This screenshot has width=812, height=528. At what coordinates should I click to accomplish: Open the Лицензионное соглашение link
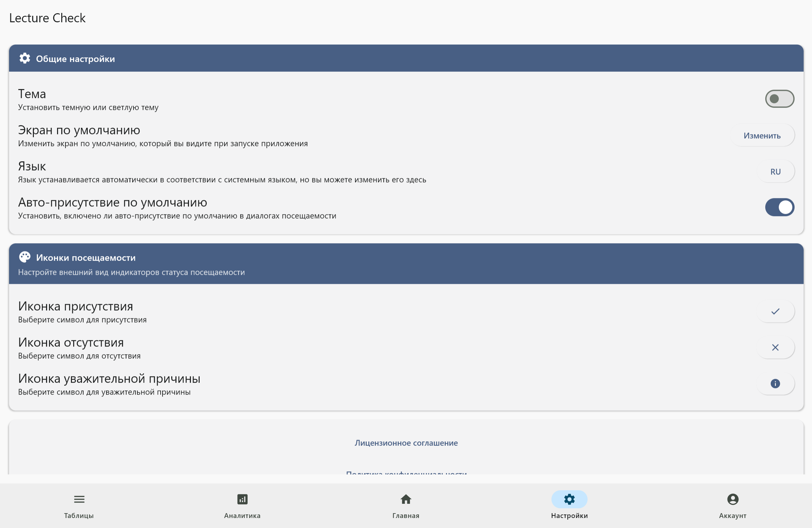[x=406, y=443]
